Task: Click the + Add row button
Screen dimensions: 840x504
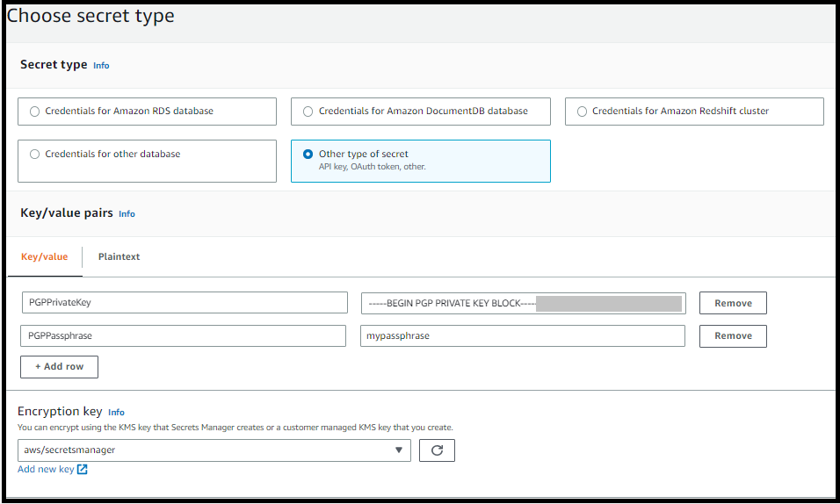Action: [x=59, y=367]
